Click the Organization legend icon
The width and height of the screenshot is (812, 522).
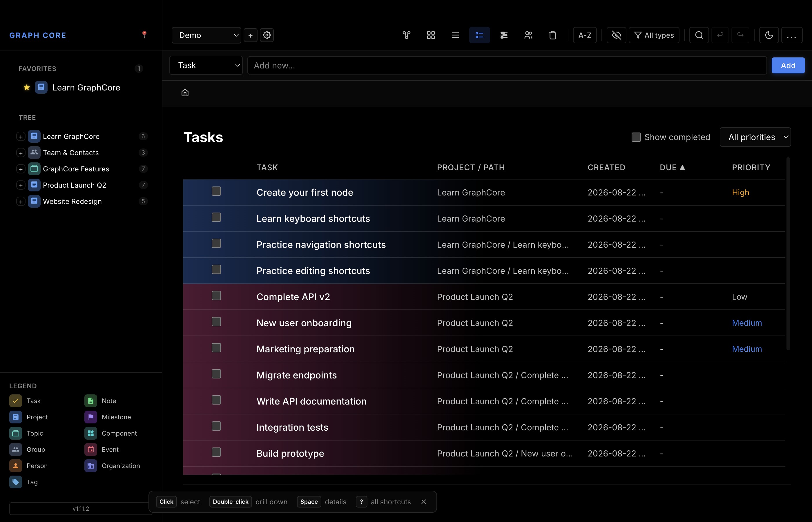pos(91,466)
